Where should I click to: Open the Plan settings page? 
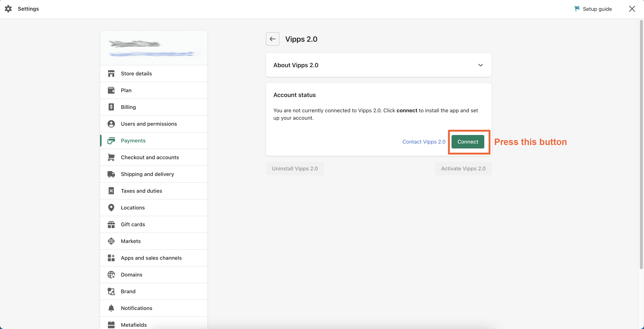click(154, 90)
